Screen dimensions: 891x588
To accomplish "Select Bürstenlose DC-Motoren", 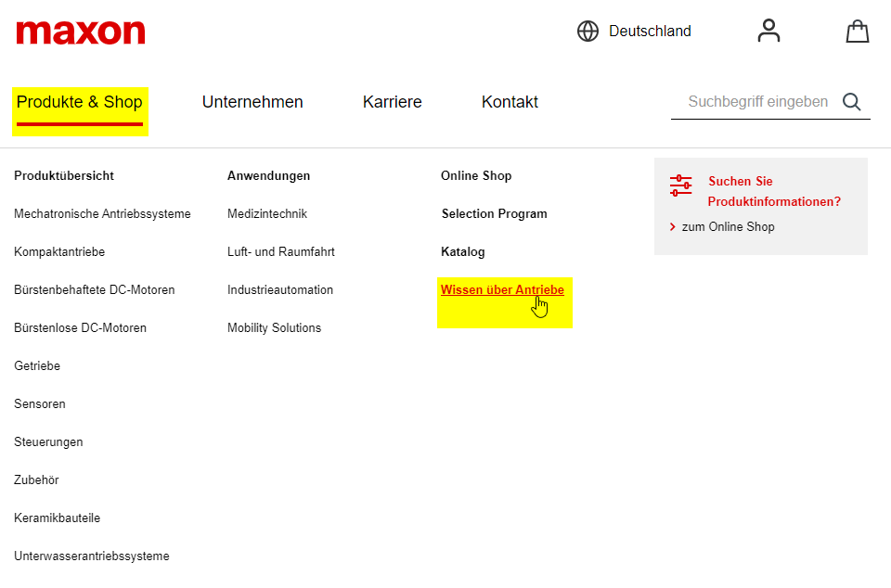I will coord(80,328).
